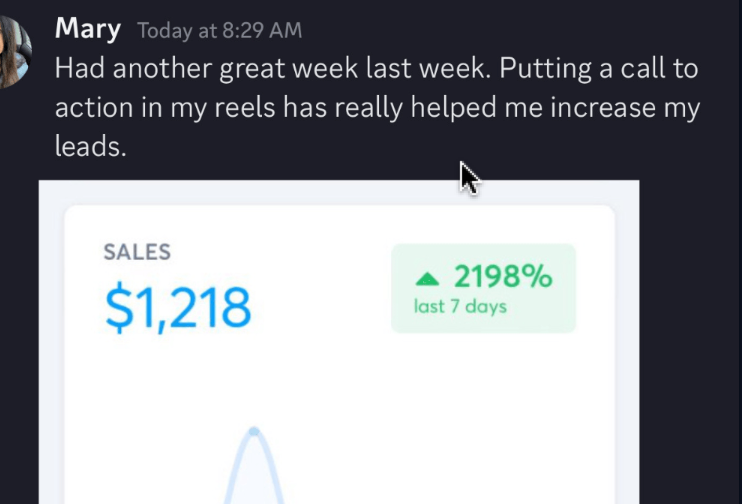Screen dimensions: 742x504
Task: Click the timestamp Today at 8:29 AM
Action: click(x=220, y=31)
